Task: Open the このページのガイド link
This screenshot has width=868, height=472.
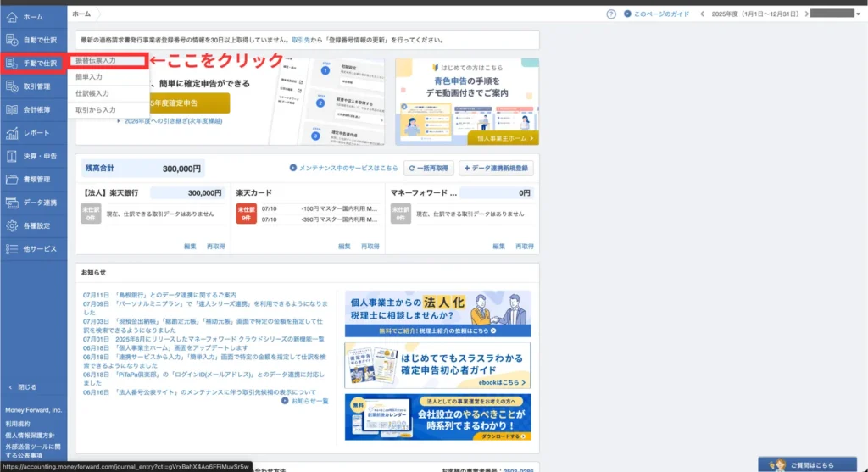Action: (x=658, y=14)
